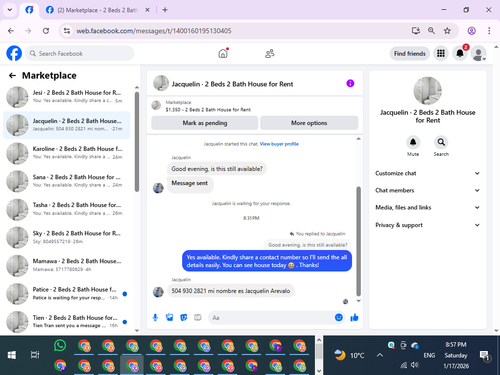Viewport: 500px width, 375px height.
Task: Close the Marketplace browser tab
Action: coord(147,10)
